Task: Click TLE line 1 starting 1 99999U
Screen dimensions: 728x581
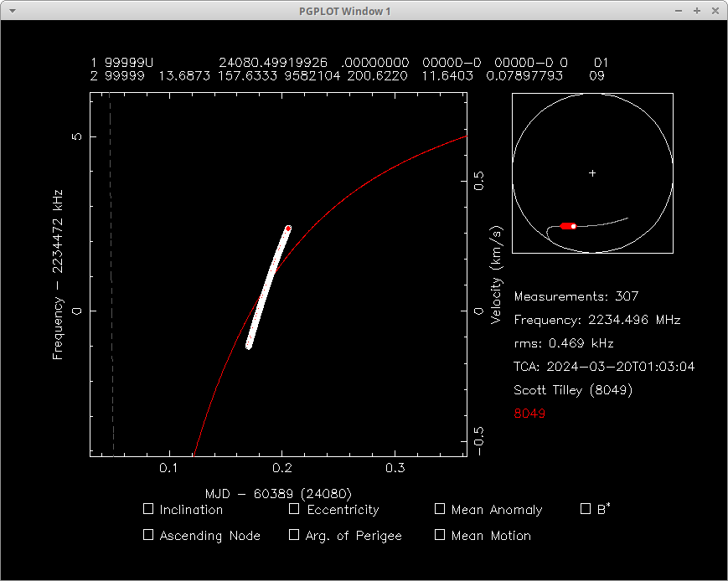Action: 349,63
